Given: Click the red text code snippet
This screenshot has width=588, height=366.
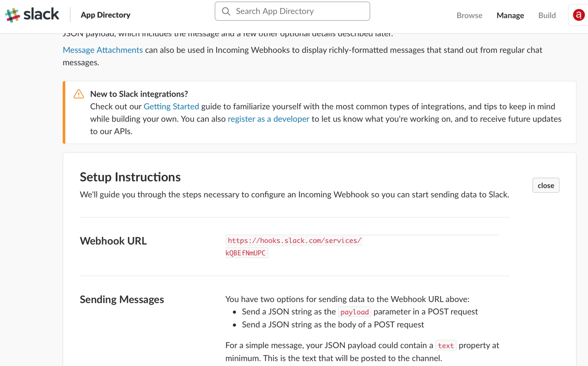Looking at the screenshot, I should [x=446, y=345].
